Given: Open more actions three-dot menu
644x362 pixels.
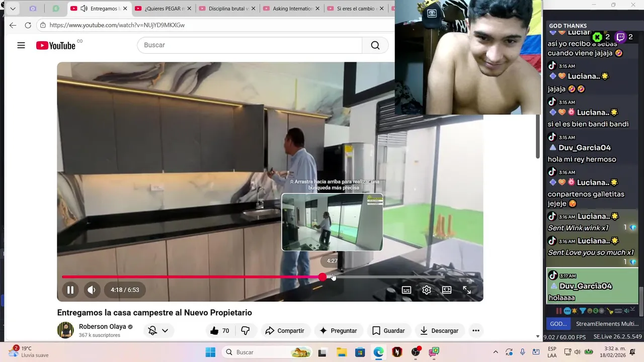Looking at the screenshot, I should [476, 330].
